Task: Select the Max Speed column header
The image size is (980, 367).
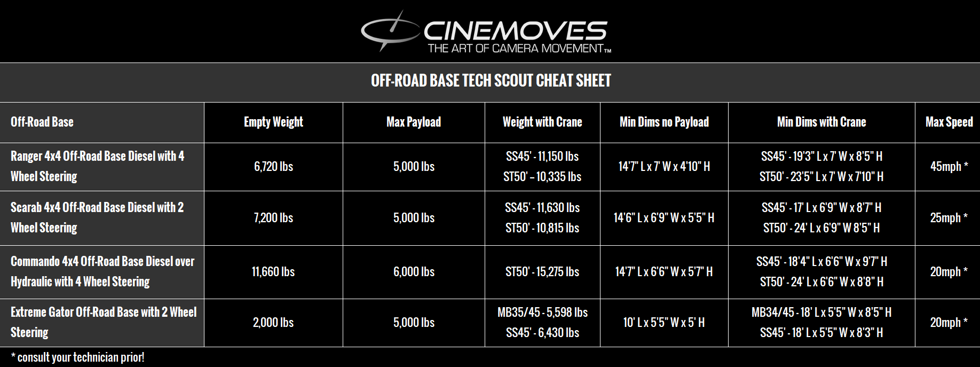Action: pos(949,122)
